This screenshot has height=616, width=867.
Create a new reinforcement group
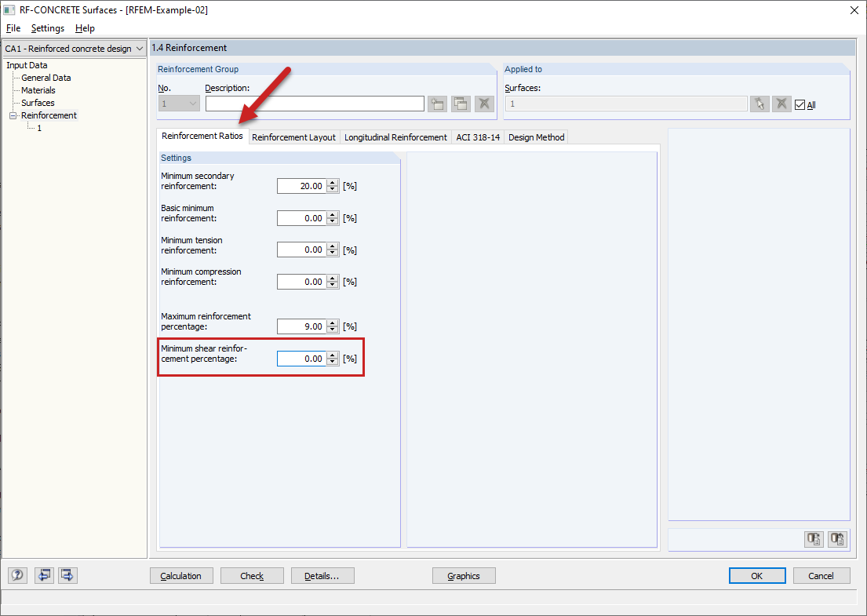point(437,103)
